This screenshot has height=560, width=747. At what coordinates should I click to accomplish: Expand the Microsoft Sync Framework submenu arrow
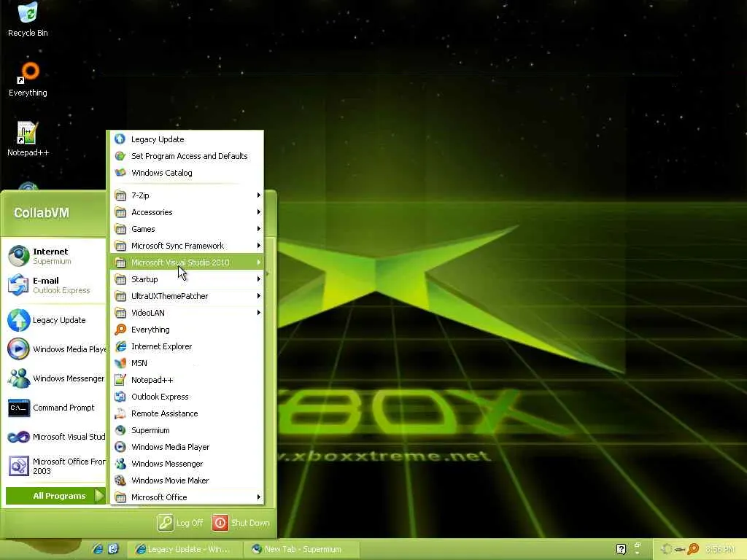(x=259, y=246)
